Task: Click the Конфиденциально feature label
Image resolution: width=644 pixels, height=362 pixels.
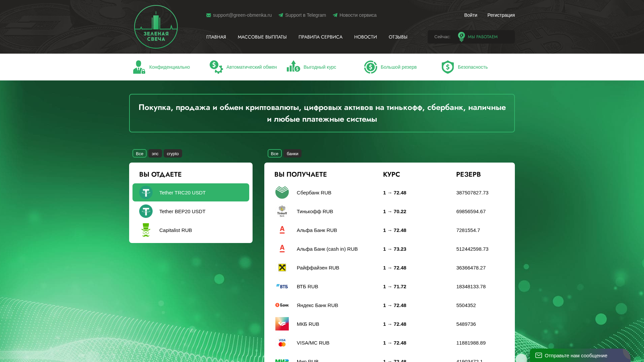Action: (169, 67)
